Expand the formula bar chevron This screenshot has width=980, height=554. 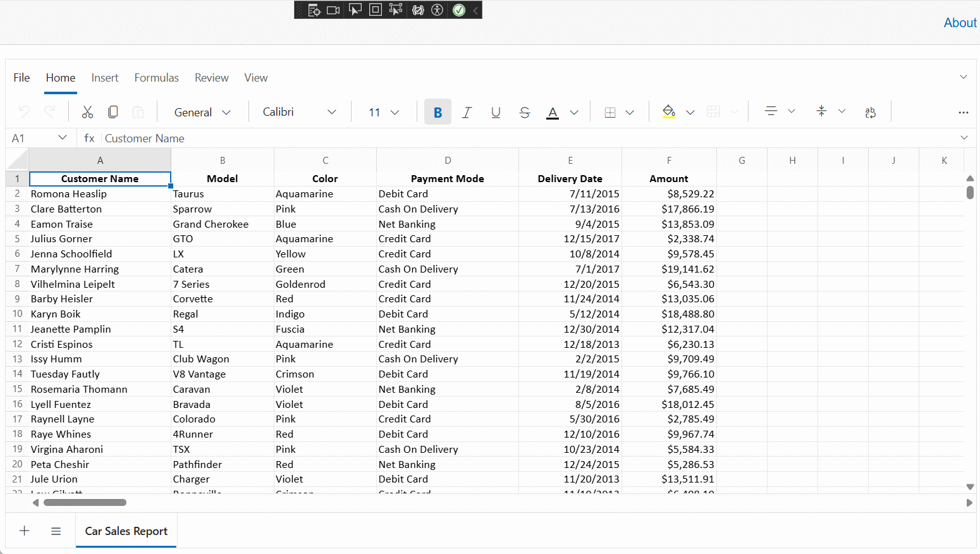[964, 137]
